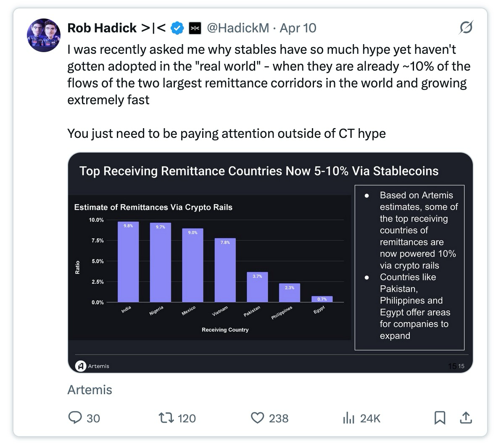Screen dimensions: 501x448
Task: Open Rob Hadick's profile avatar
Action: tap(44, 35)
